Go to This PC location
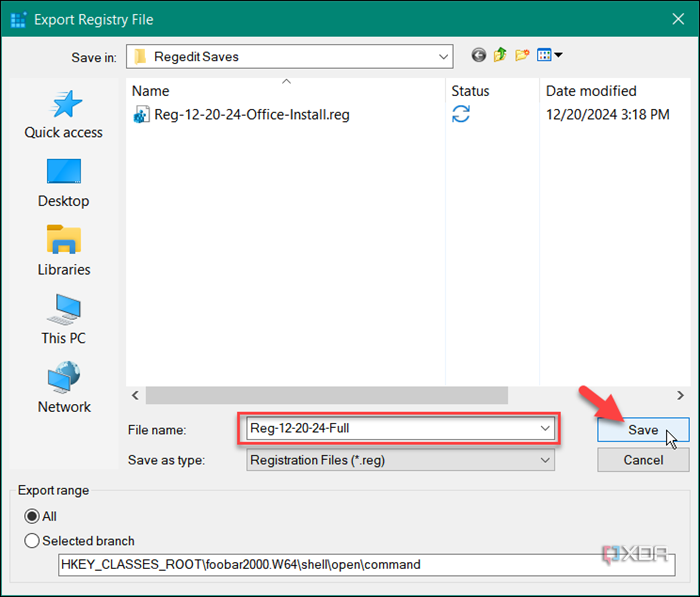This screenshot has height=597, width=700. (64, 320)
